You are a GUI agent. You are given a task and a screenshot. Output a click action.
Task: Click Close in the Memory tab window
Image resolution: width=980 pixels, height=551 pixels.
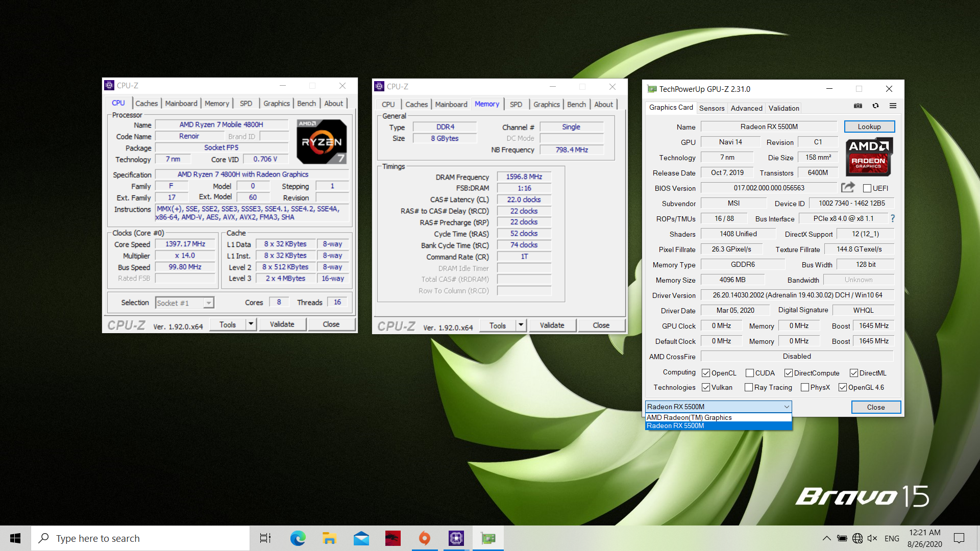[601, 325]
